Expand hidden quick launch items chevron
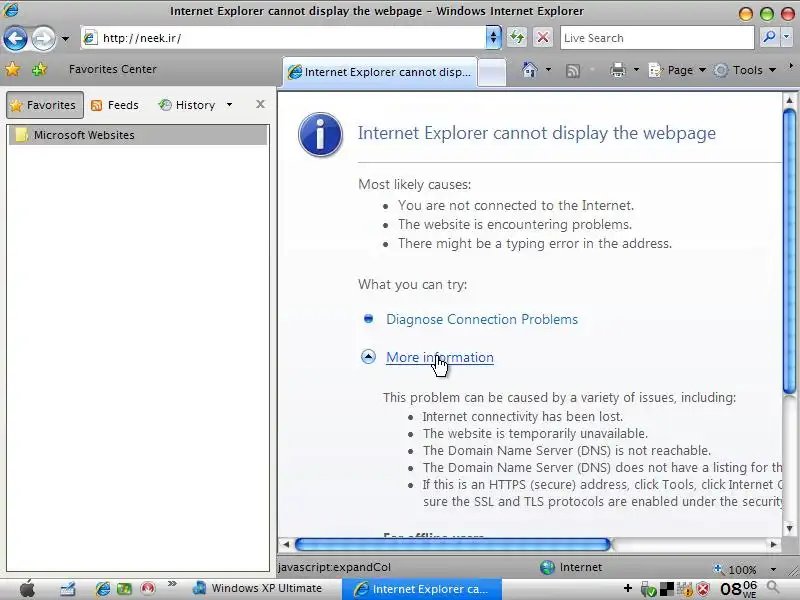The image size is (800, 600). [x=172, y=583]
